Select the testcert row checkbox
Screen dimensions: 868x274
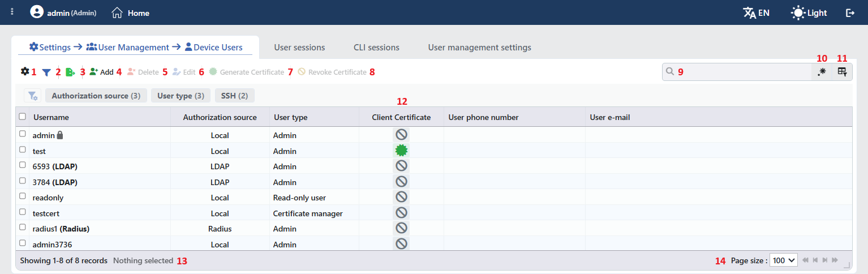(x=23, y=212)
